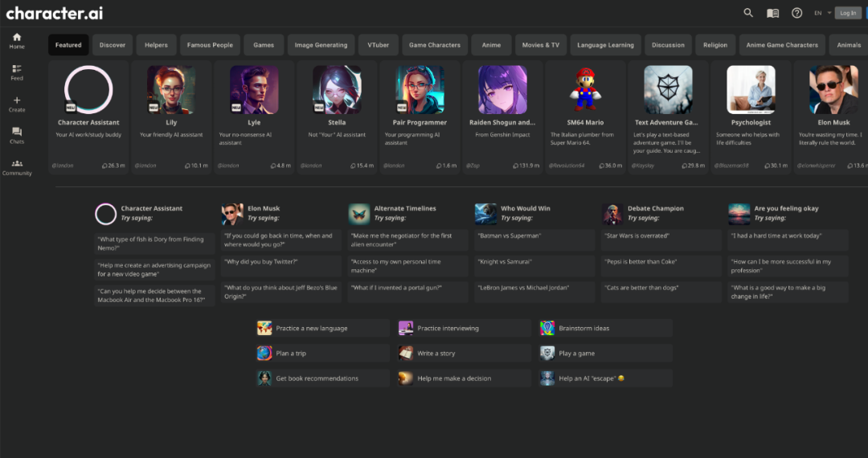Open the Character Assistant featured card
The width and height of the screenshot is (868, 458).
[88, 117]
